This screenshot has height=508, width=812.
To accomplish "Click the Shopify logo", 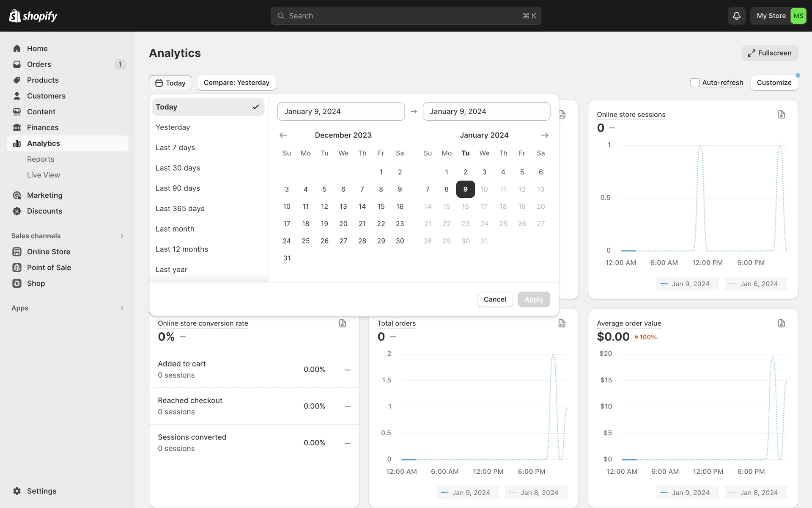I will [33, 16].
